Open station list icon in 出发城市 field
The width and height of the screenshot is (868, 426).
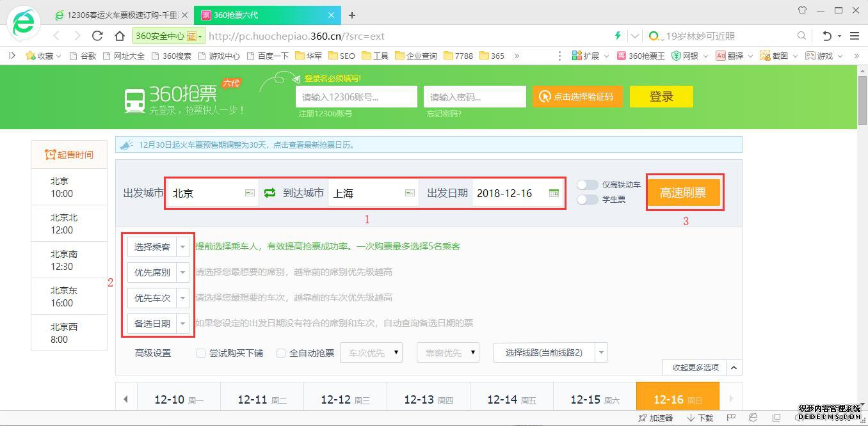point(250,193)
